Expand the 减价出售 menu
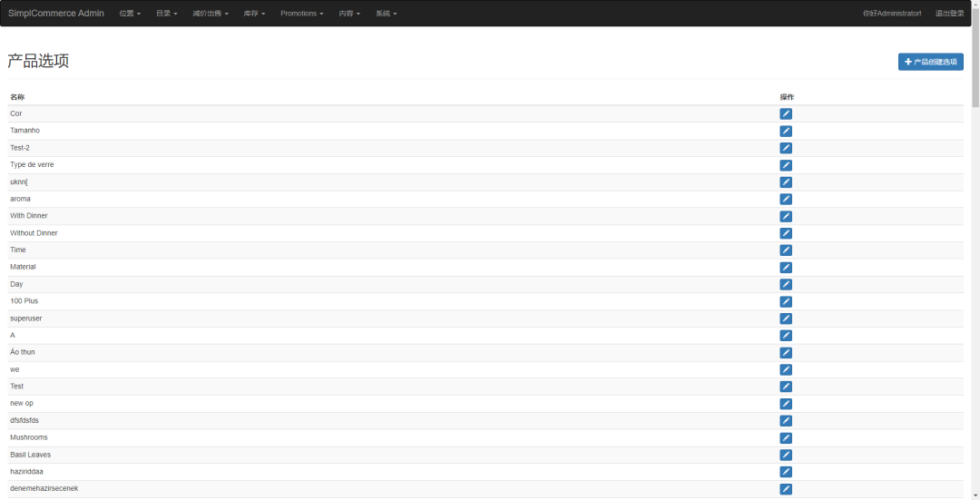This screenshot has height=500, width=980. pyautogui.click(x=211, y=13)
